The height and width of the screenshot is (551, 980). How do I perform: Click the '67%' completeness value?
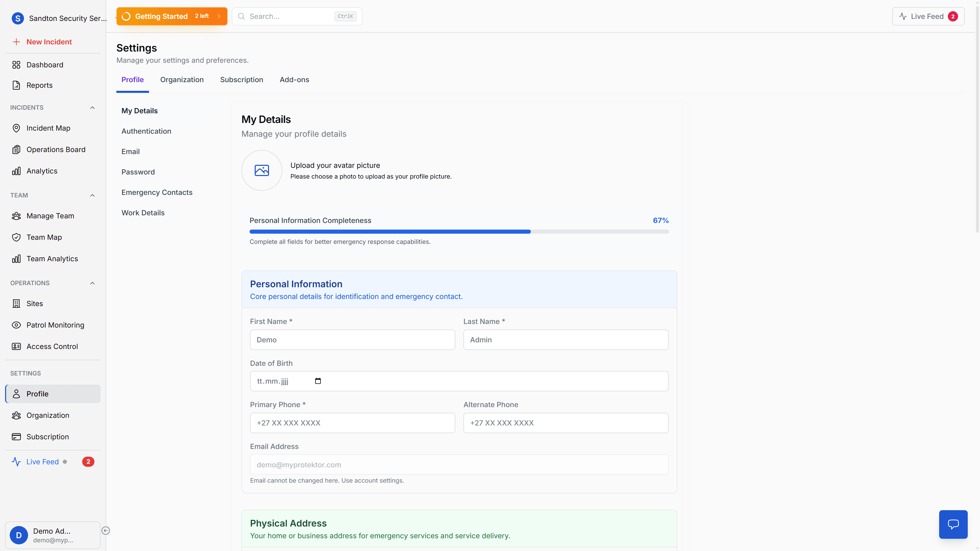[x=661, y=221]
